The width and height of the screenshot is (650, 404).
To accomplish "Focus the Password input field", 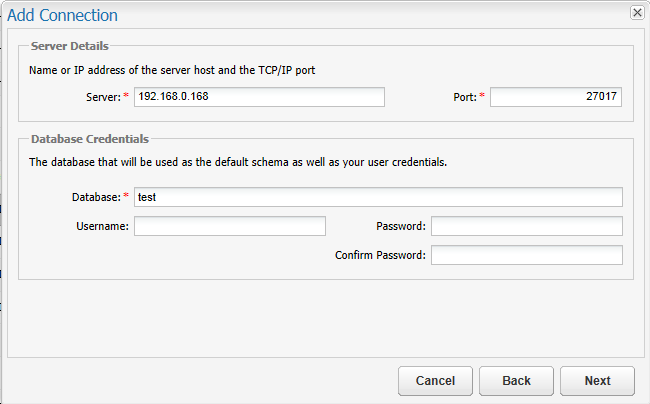I will click(x=526, y=226).
